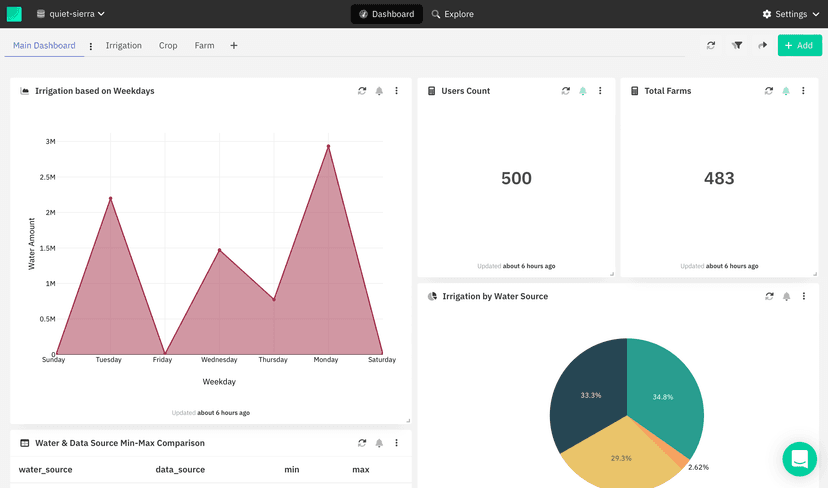Switch to the Farm tab
Viewport: 828px width, 488px height.
pyautogui.click(x=204, y=45)
